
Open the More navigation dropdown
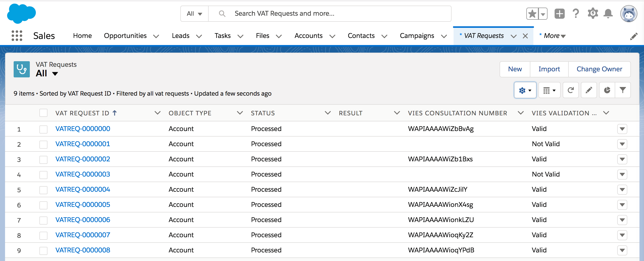[x=552, y=36]
